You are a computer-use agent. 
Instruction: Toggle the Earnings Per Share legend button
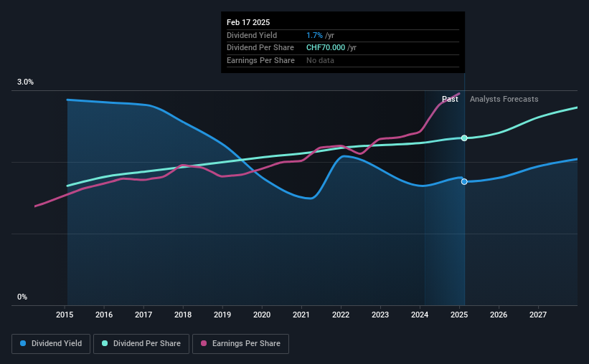[240, 344]
